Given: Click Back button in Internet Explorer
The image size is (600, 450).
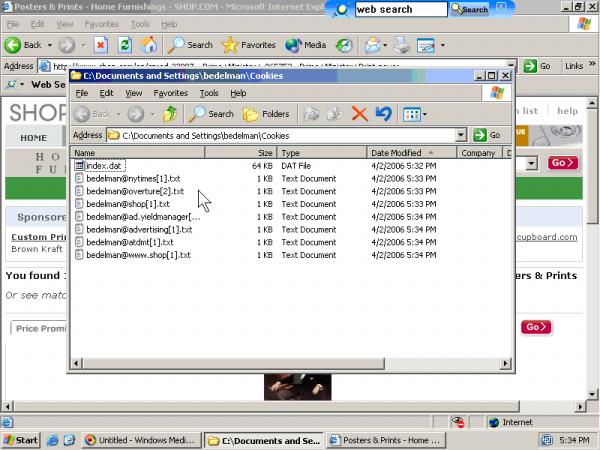Looking at the screenshot, I should [23, 45].
